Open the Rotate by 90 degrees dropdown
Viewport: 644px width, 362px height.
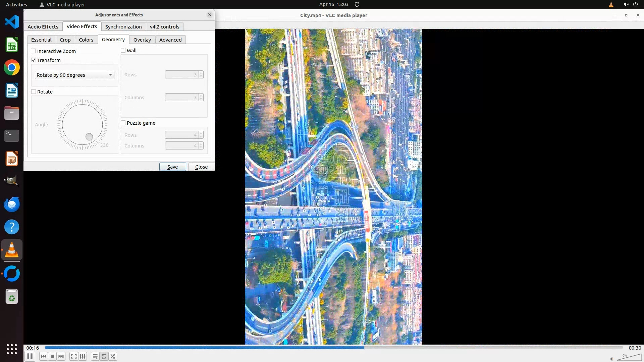[74, 75]
